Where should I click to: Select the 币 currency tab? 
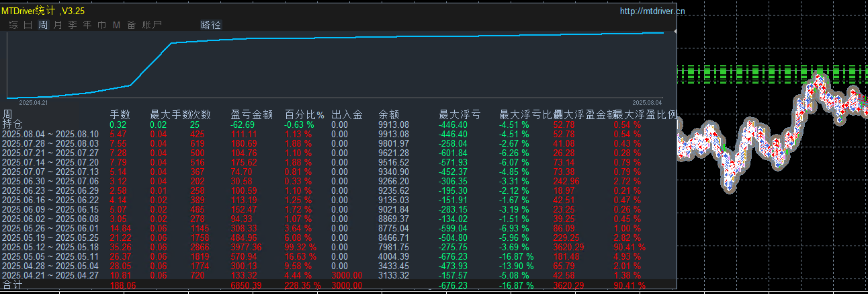point(101,25)
